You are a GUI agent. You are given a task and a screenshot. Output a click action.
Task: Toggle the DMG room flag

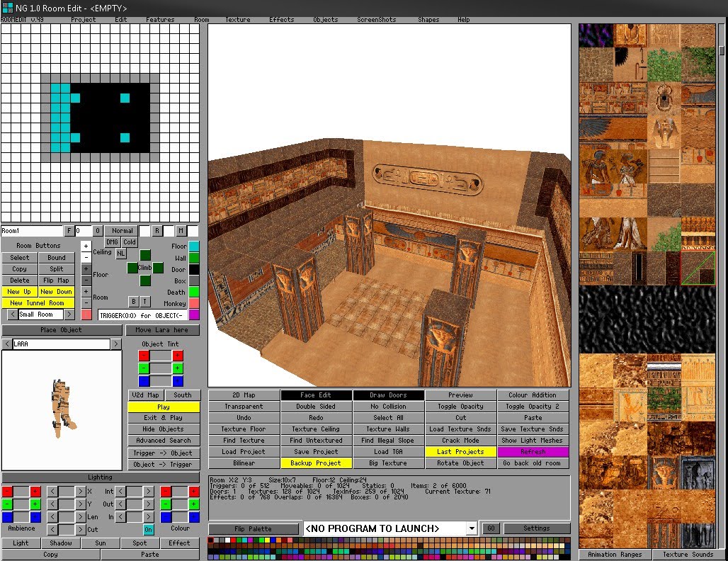point(112,242)
